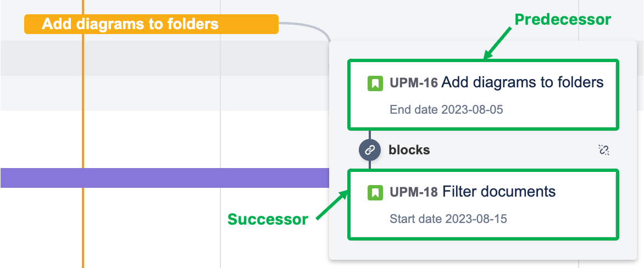
Task: Click the green story icon for UPM-16
Action: point(375,83)
